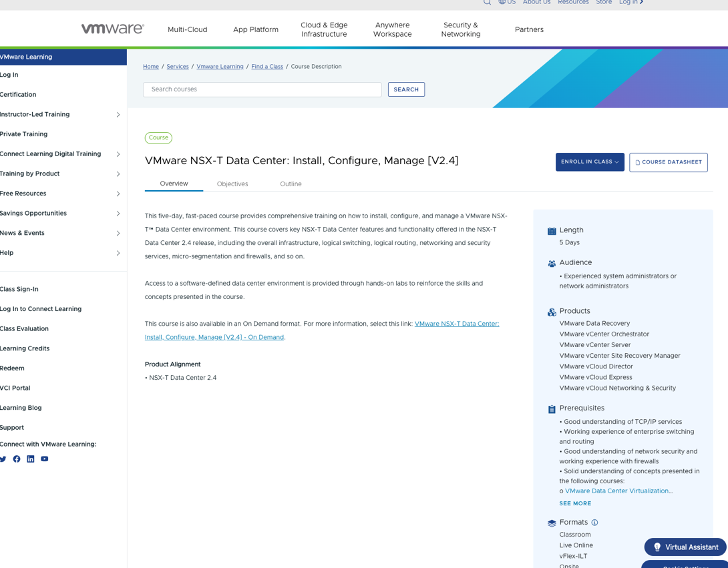Switch to the Objectives tab
Screen dimensions: 728x568
(x=232, y=184)
